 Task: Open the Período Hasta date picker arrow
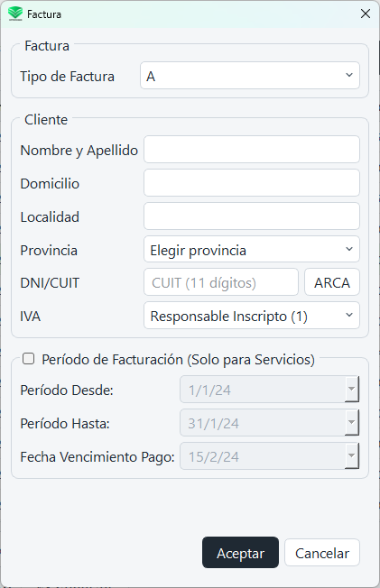tap(352, 422)
